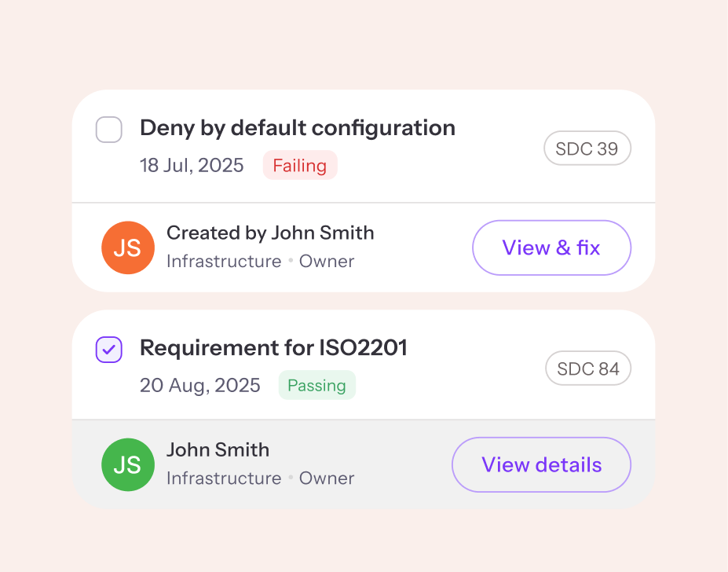Check the Deny by default configuration checkbox
Image resolution: width=728 pixels, height=572 pixels.
[x=108, y=129]
